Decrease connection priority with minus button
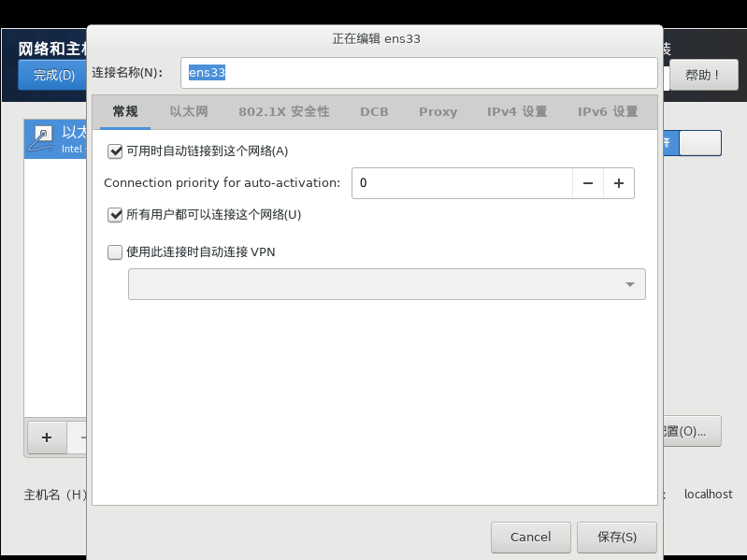The width and height of the screenshot is (747, 560). coord(588,183)
